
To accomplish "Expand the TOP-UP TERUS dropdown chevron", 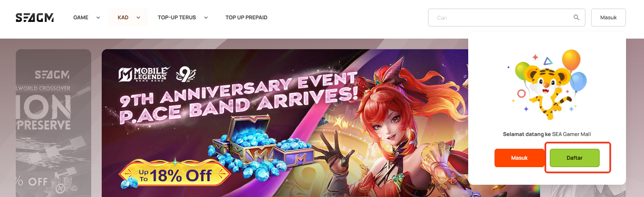I will [206, 18].
